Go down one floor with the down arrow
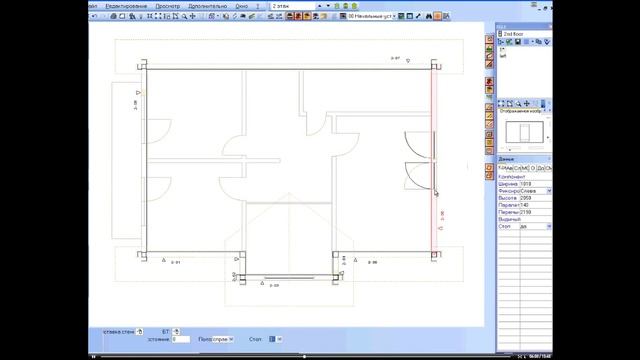Screen dimensions: 640x360 pos(328,6)
